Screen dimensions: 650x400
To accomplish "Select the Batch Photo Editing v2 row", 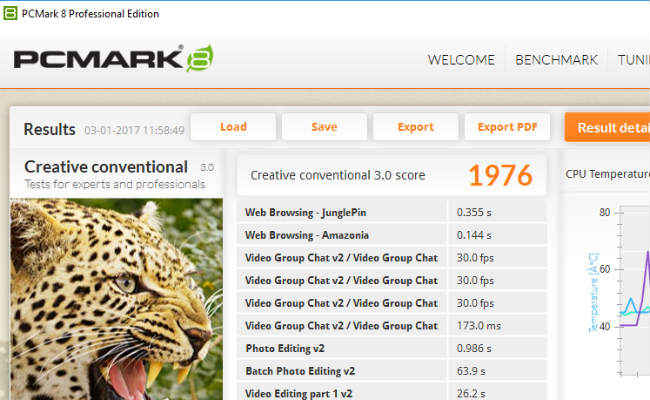I will pyautogui.click(x=392, y=371).
